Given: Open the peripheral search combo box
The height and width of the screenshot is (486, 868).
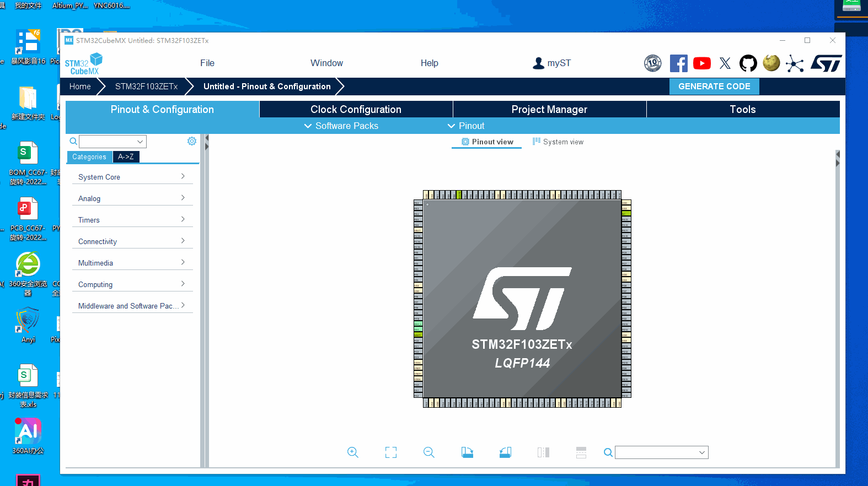Looking at the screenshot, I should point(112,142).
